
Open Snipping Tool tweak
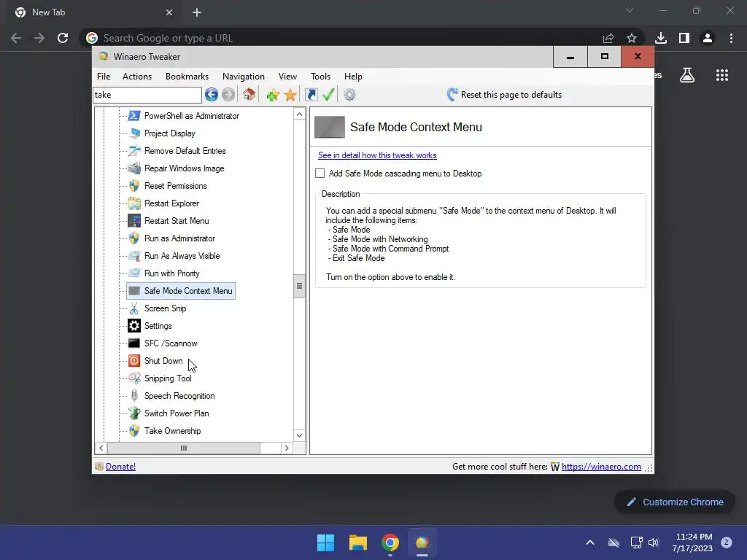[x=168, y=378]
